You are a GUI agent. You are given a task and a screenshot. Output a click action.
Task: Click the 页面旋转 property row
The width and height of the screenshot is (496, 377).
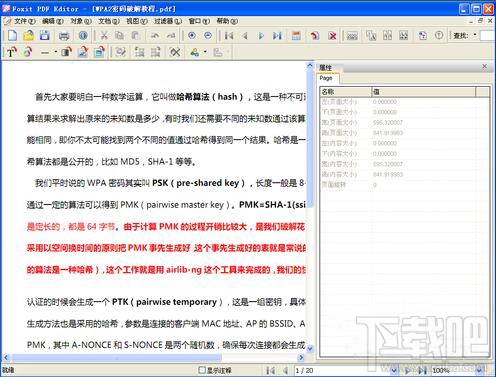[x=405, y=184]
